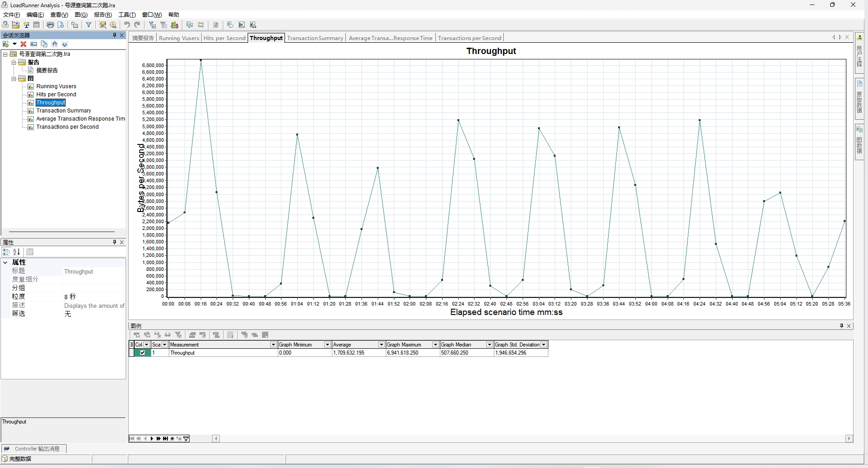The height and width of the screenshot is (468, 868).
Task: Move item up with blue up arrow
Action: tap(54, 44)
